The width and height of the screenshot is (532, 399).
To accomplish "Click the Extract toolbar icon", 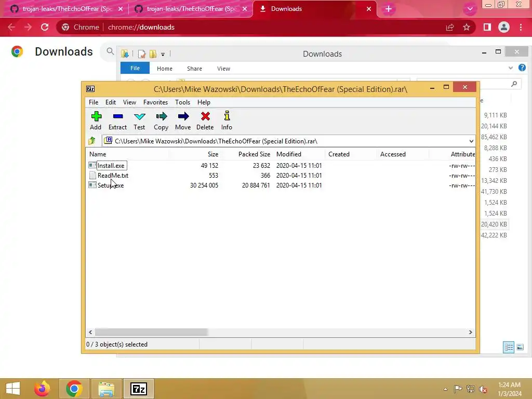I will click(x=118, y=121).
